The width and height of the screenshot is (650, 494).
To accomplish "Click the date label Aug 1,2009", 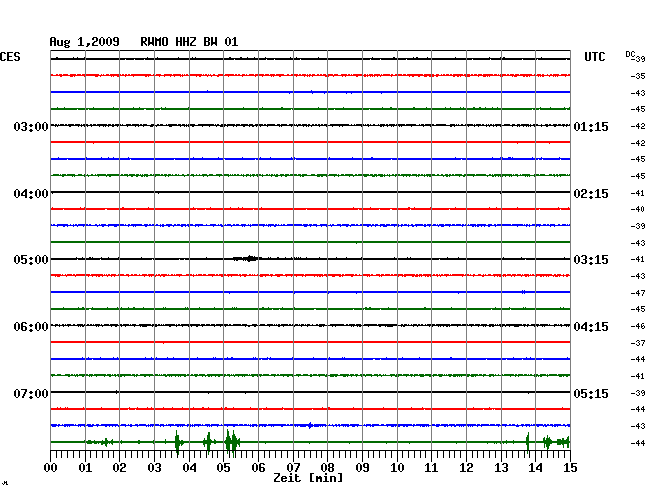I will pos(84,42).
